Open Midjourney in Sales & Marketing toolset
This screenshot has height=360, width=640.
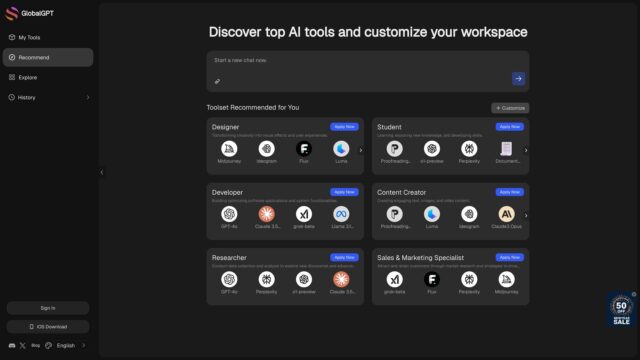click(507, 280)
